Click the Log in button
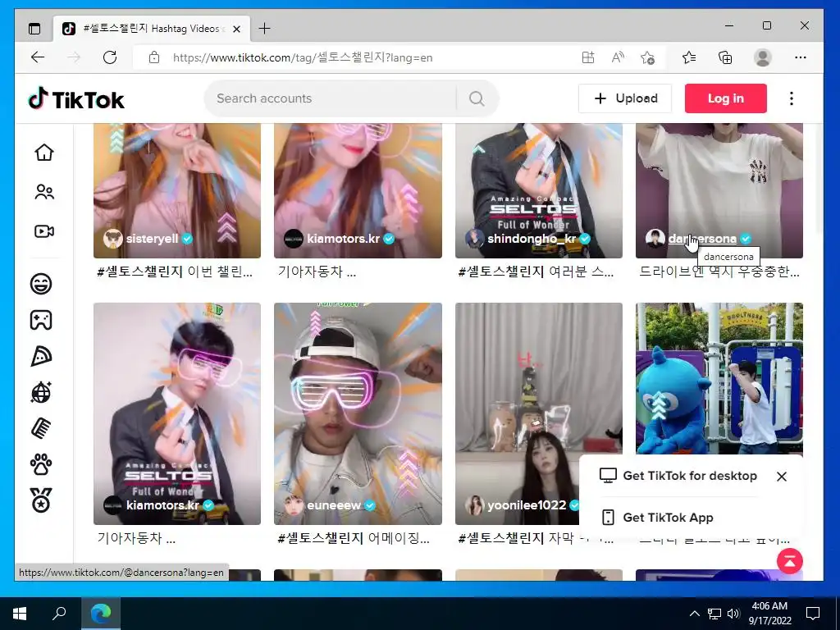 click(725, 98)
